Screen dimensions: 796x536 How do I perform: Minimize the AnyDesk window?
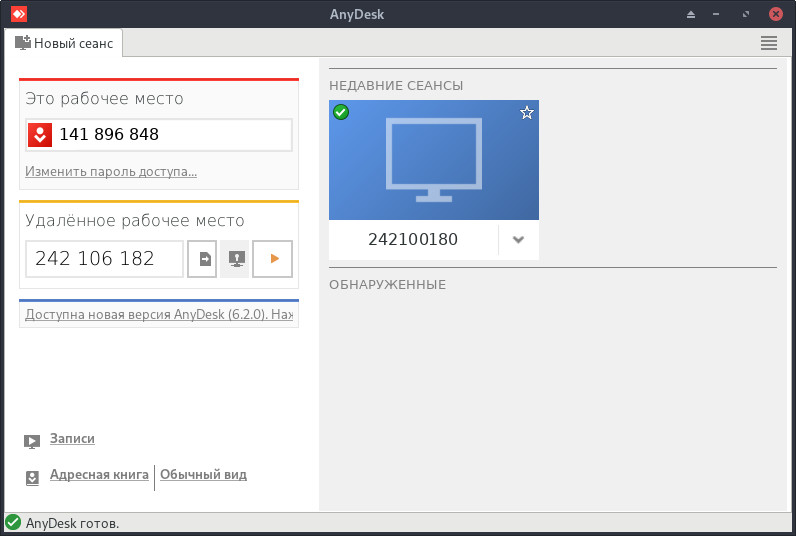click(716, 14)
